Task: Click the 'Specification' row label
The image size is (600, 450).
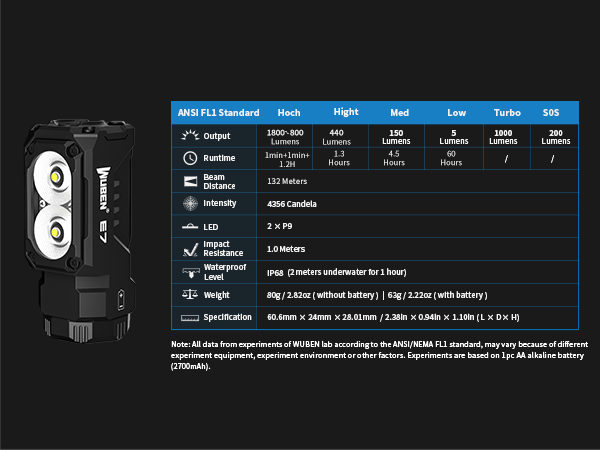Action: coord(227,317)
